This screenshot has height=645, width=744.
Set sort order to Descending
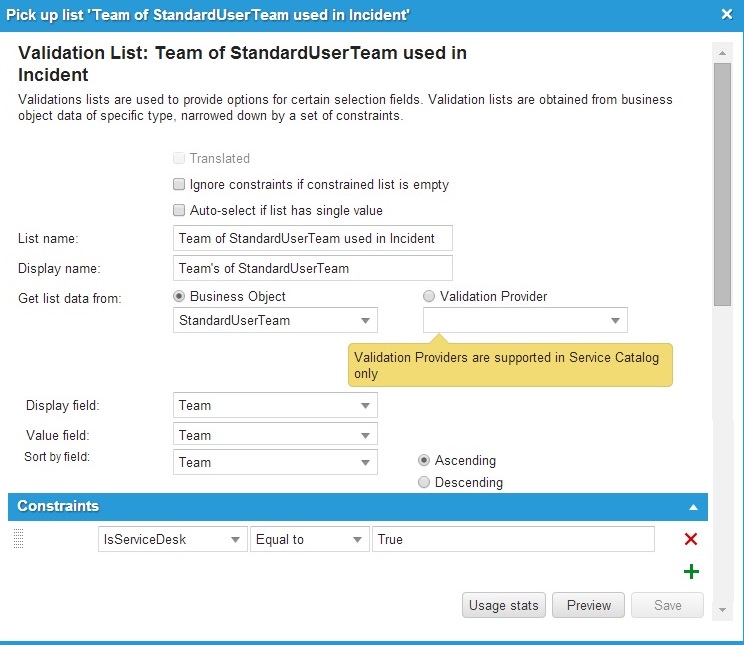pyautogui.click(x=424, y=483)
